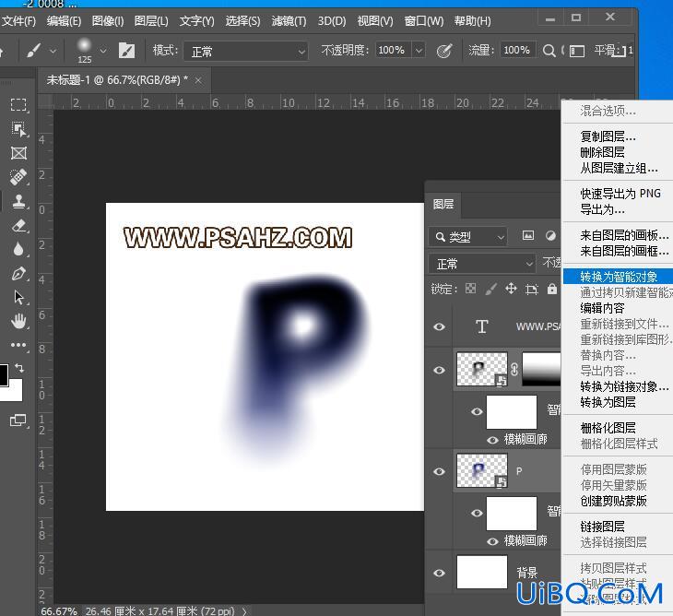Screen dimensions: 673x616
Task: Swap foreground and background colors
Action: coord(19,368)
